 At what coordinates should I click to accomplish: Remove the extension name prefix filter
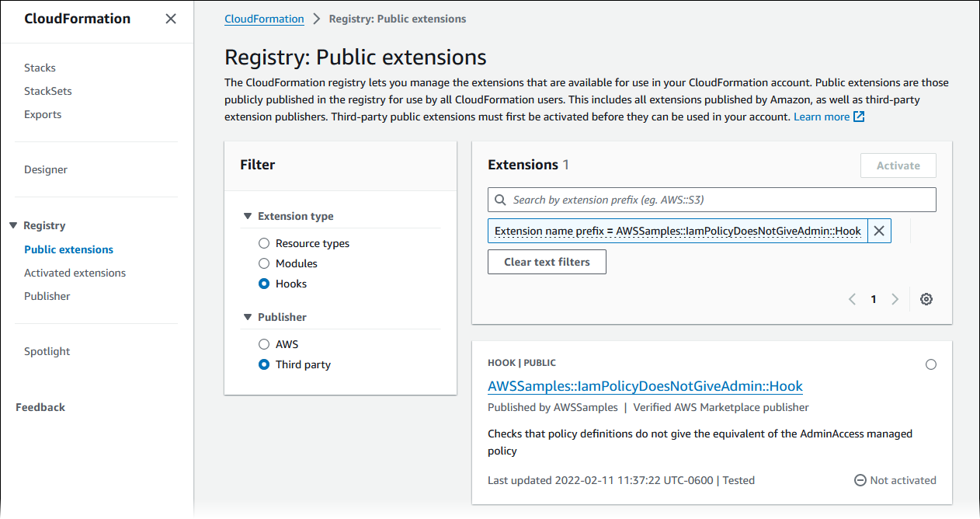click(879, 231)
